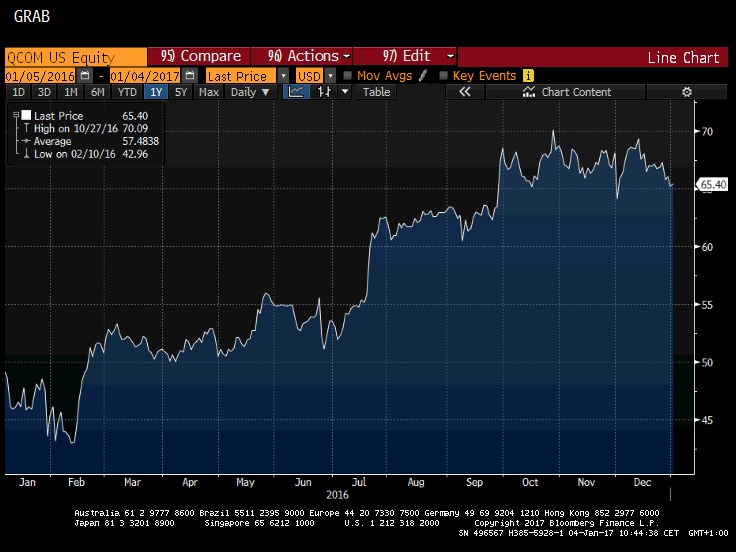Click the Compare button

[x=198, y=57]
